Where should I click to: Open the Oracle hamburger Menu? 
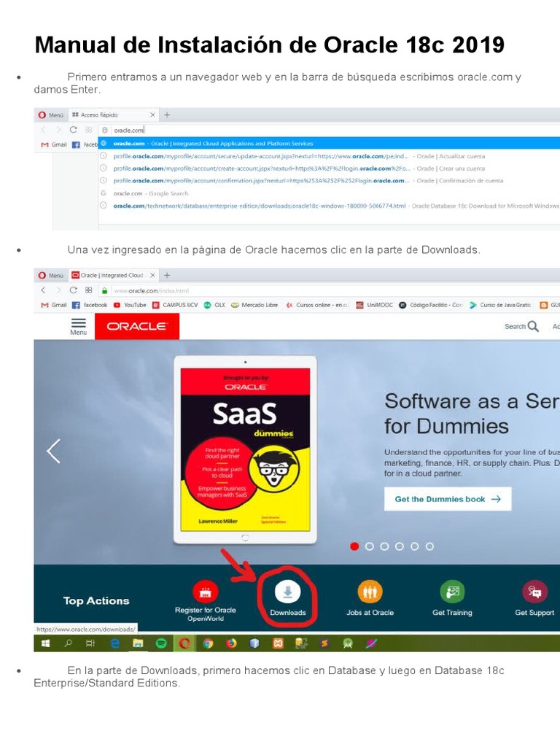79,327
